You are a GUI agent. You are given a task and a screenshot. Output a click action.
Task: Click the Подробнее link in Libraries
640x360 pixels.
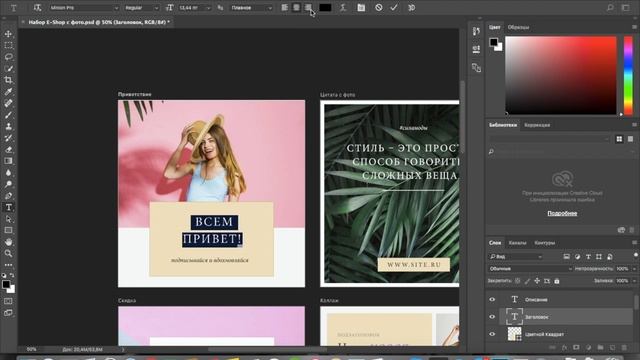click(562, 213)
